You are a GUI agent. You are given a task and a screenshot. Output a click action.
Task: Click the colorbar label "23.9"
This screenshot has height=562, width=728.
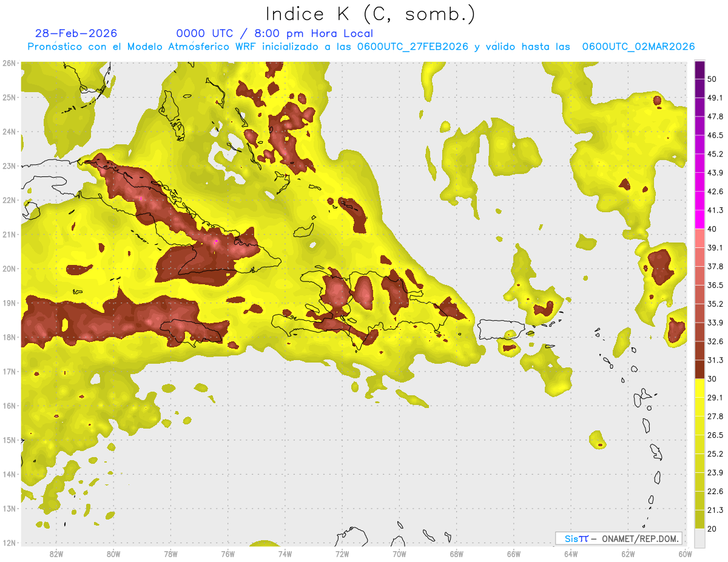(x=715, y=473)
